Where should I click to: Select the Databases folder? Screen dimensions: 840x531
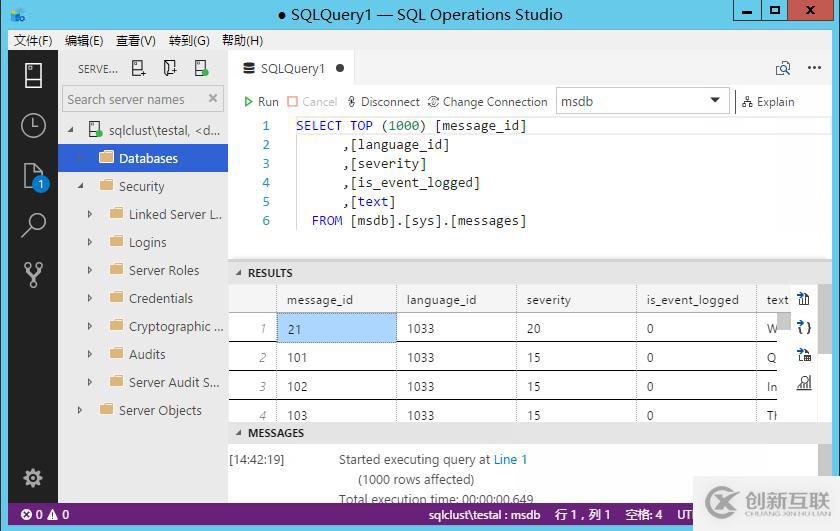143,158
